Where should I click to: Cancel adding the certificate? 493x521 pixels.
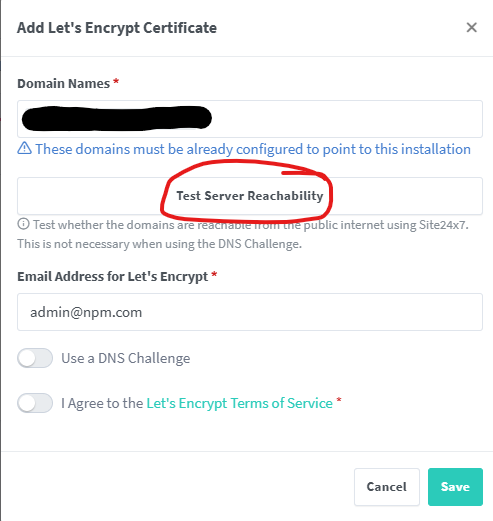tap(387, 487)
